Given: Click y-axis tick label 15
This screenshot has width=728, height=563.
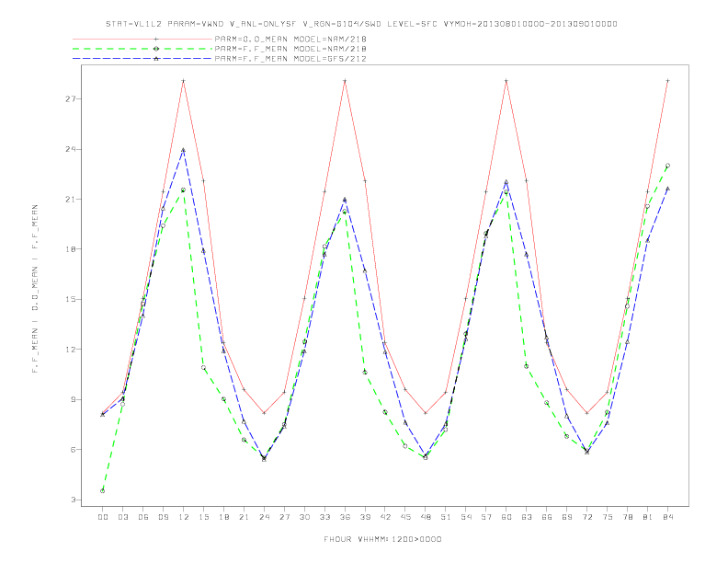Looking at the screenshot, I should (71, 299).
